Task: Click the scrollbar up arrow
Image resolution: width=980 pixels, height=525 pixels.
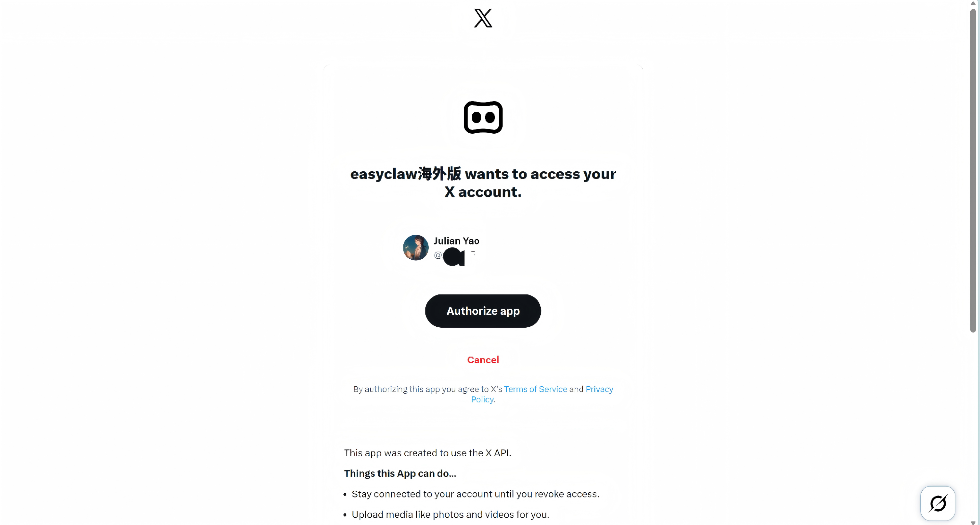Action: click(x=973, y=3)
